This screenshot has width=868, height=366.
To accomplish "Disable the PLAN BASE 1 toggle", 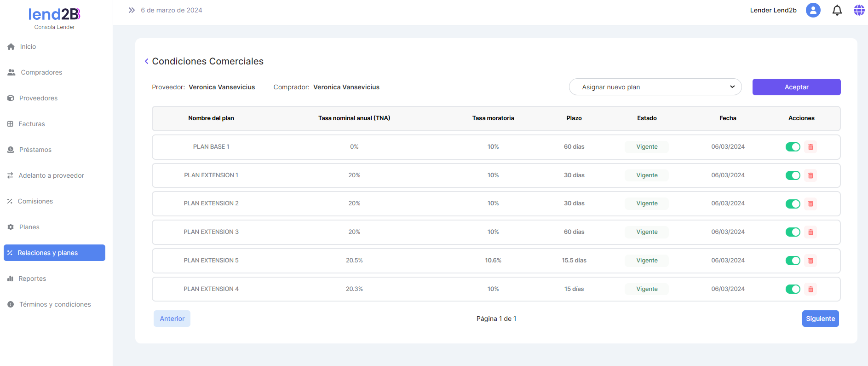I will [793, 147].
